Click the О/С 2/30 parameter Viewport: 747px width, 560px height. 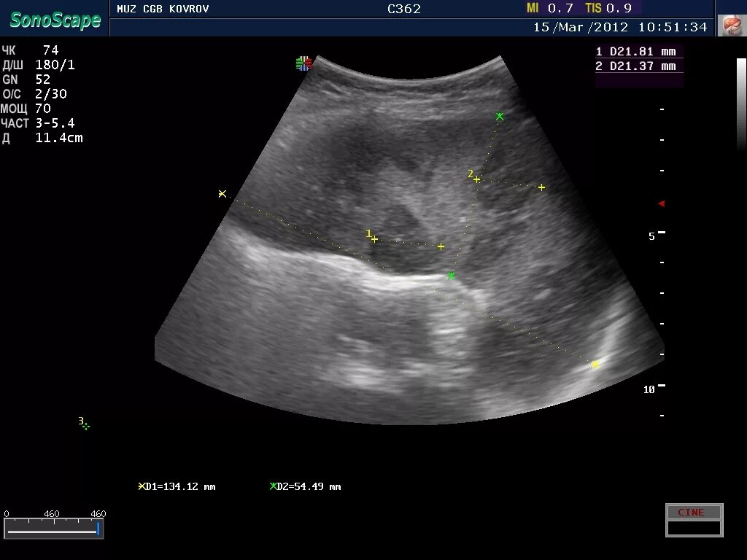click(34, 94)
